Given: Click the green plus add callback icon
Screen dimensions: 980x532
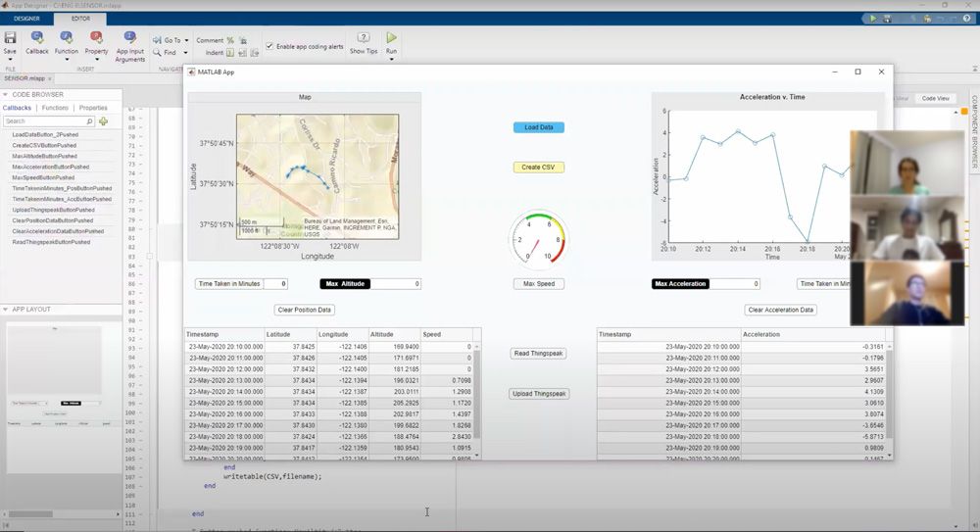Looking at the screenshot, I should (x=103, y=121).
